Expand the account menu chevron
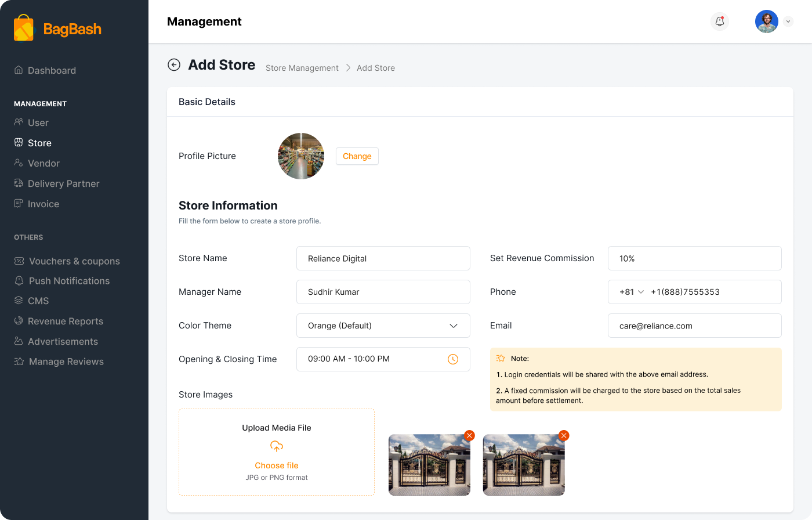This screenshot has height=520, width=812. pos(788,21)
